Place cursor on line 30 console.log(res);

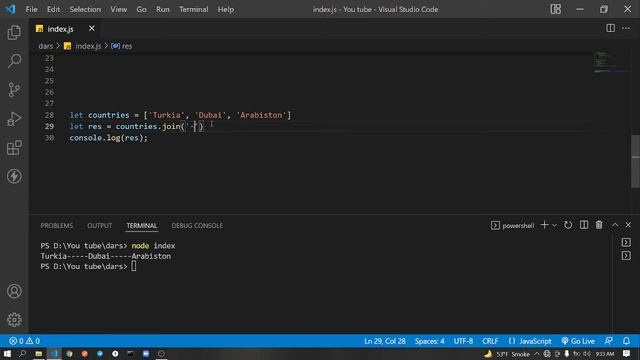109,138
